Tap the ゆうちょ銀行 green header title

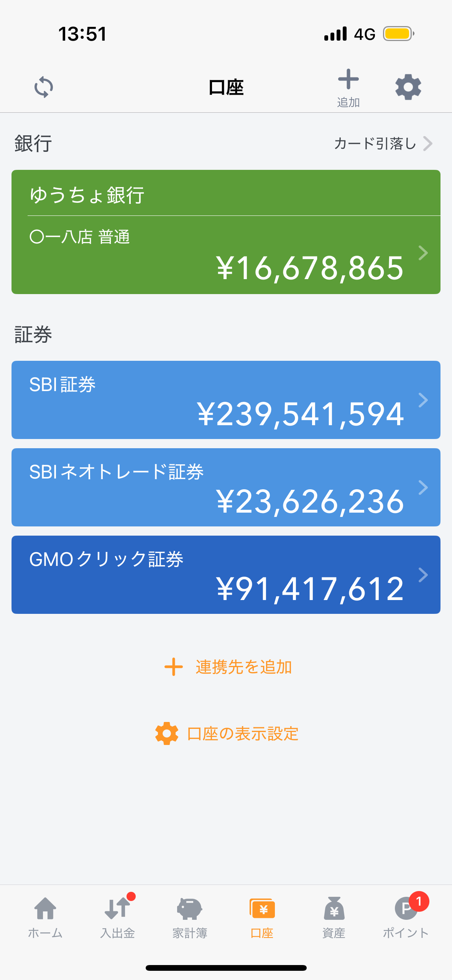tap(87, 195)
